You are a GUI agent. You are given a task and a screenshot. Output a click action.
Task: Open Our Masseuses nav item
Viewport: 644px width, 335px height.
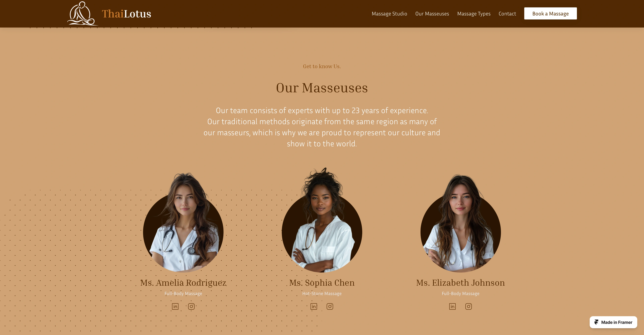[432, 14]
